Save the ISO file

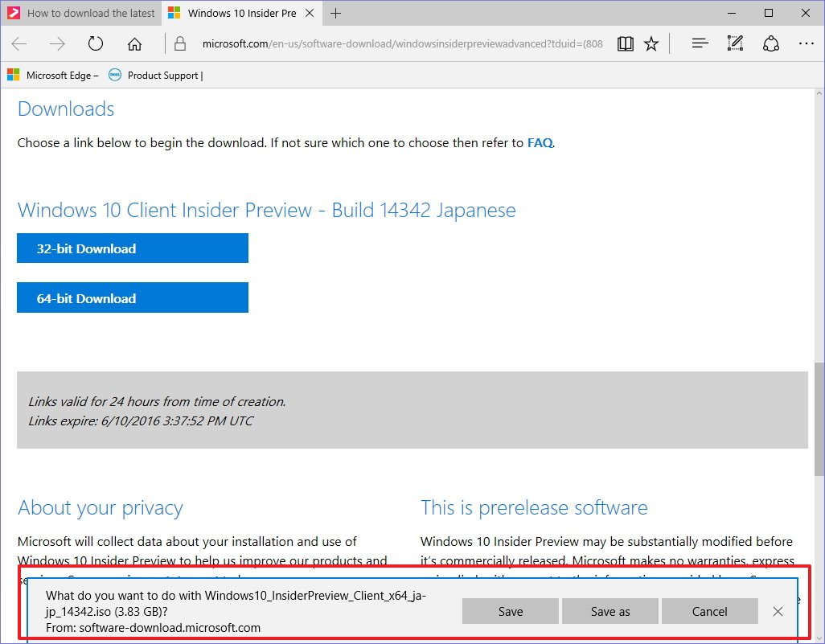tap(511, 611)
